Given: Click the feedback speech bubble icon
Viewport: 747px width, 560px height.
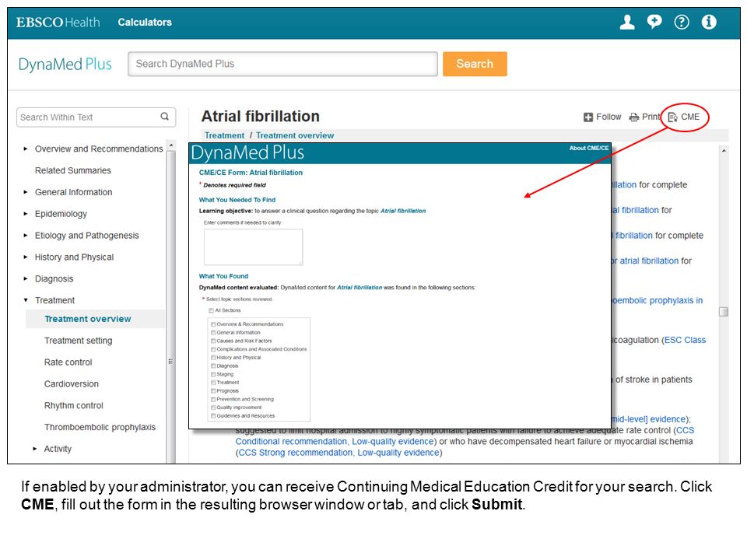Looking at the screenshot, I should click(654, 22).
